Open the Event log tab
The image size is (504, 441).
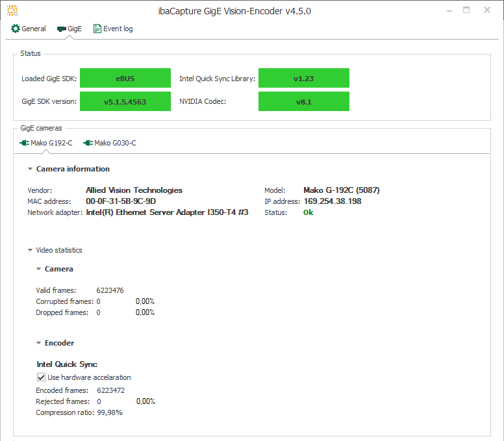[x=113, y=29]
